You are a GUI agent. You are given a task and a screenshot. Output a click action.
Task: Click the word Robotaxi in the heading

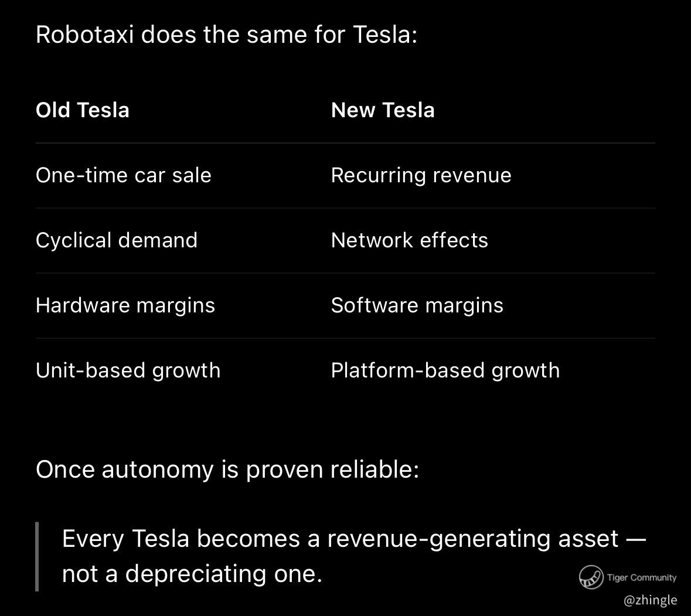coord(84,35)
